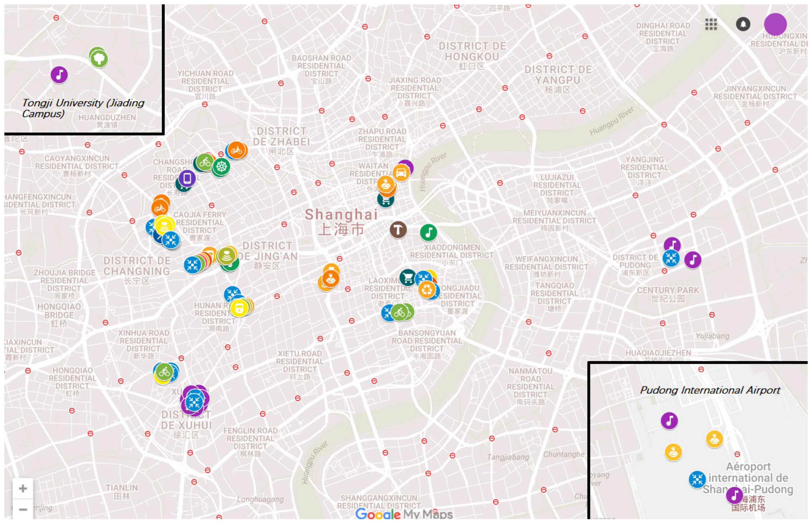Select the orange car marker near Waitan
Viewport: 812px width, 523px height.
click(401, 173)
